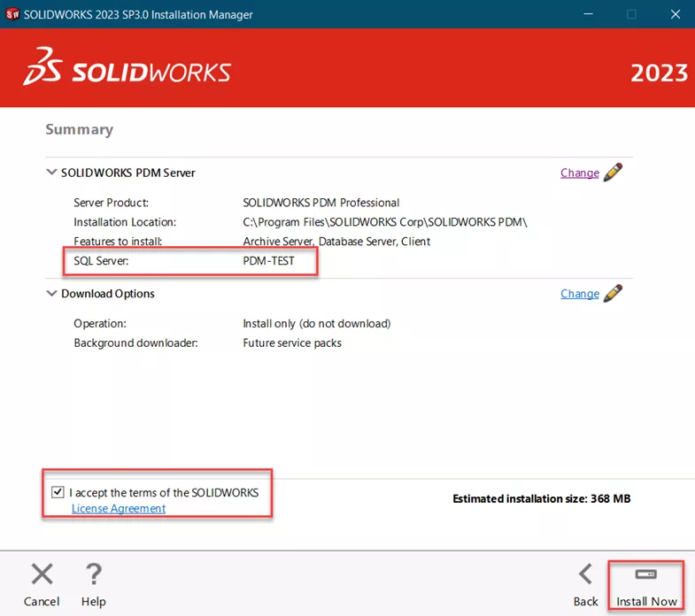Viewport: 695px width, 616px height.
Task: Click the Estimated installation size: 368 MB text
Action: point(541,498)
